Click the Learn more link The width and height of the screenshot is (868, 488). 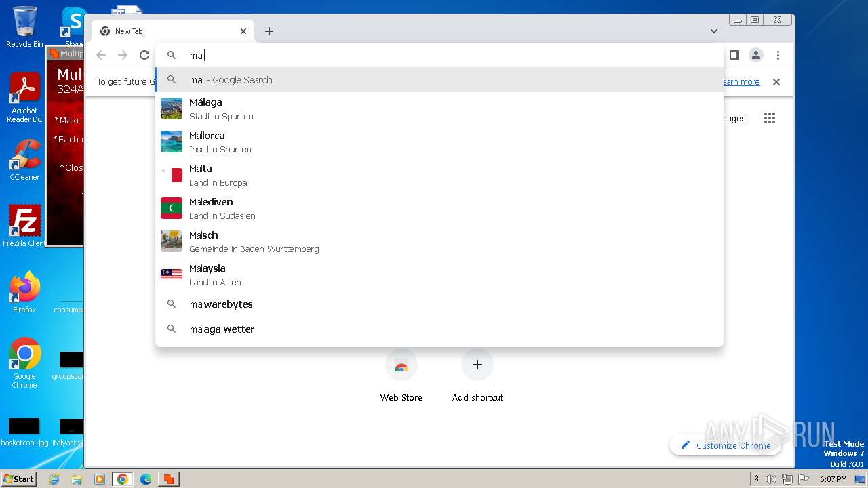coord(741,82)
